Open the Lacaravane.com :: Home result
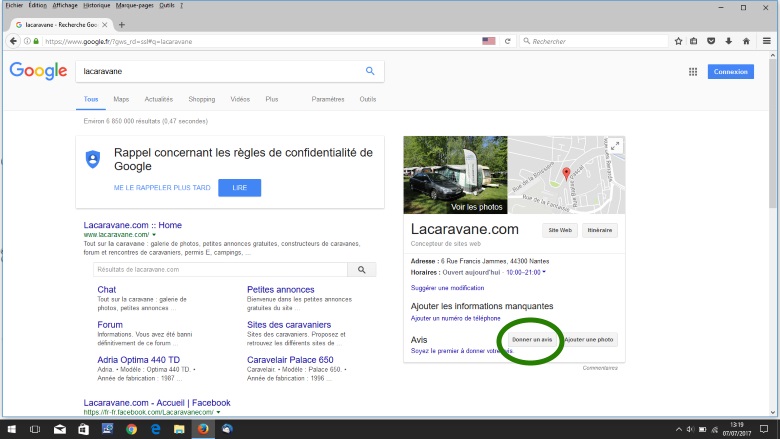This screenshot has height=439, width=780. pyautogui.click(x=133, y=225)
